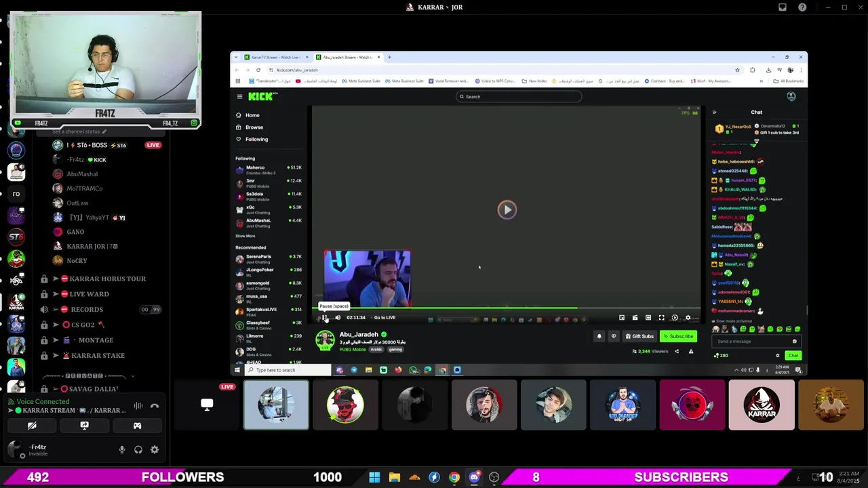Viewport: 868px width, 488px height.
Task: Toggle notification bell for Abu_Jaradeh
Action: click(x=599, y=336)
